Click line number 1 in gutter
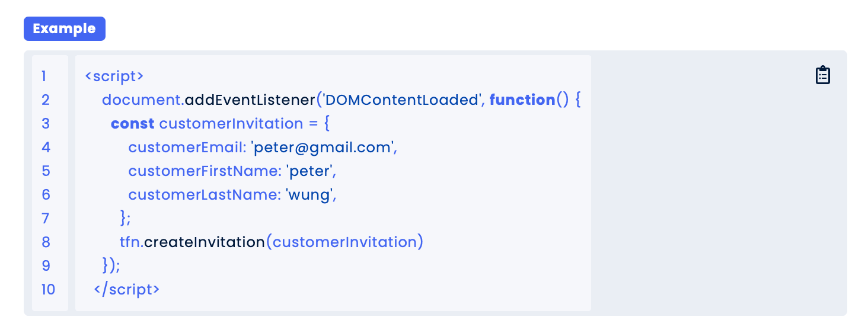Image resolution: width=868 pixels, height=333 pixels. coord(44,76)
